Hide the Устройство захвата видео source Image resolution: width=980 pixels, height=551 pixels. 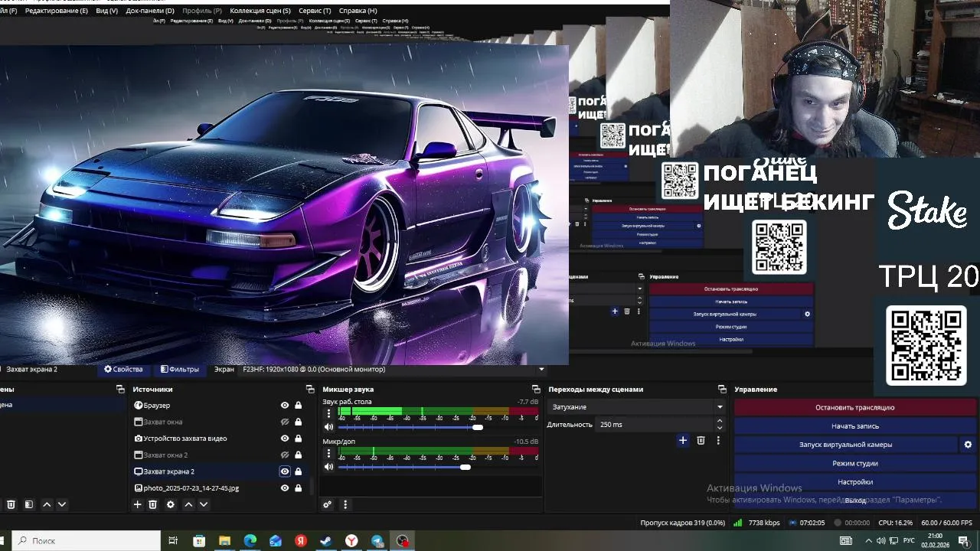285,439
